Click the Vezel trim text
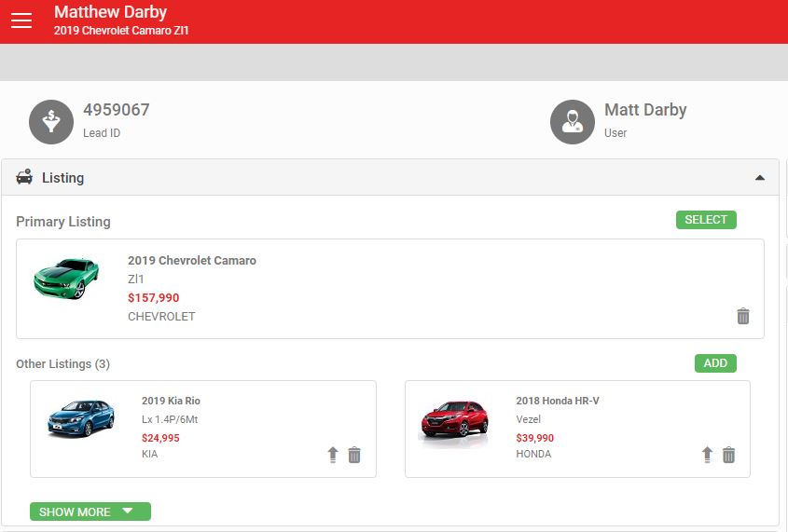The height and width of the screenshot is (532, 788). tap(528, 419)
